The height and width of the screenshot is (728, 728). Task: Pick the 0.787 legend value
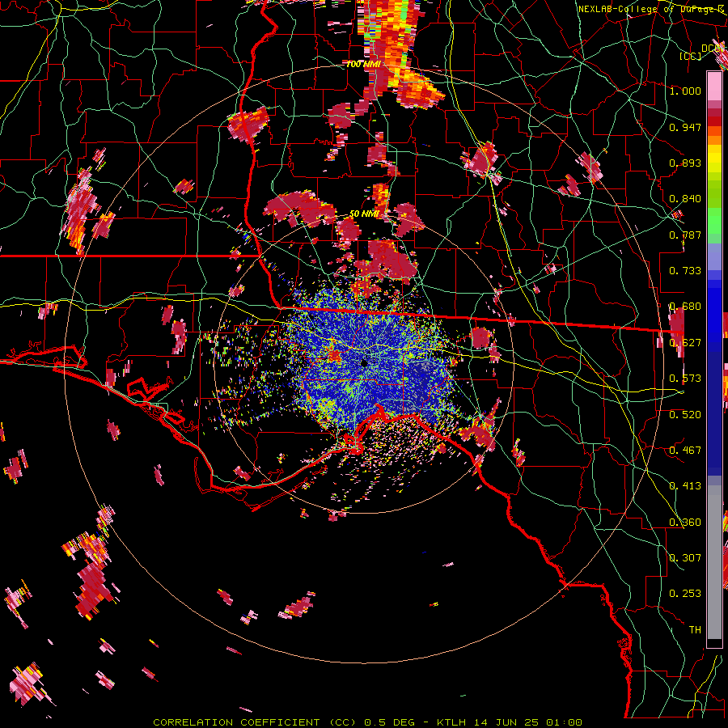coord(685,235)
